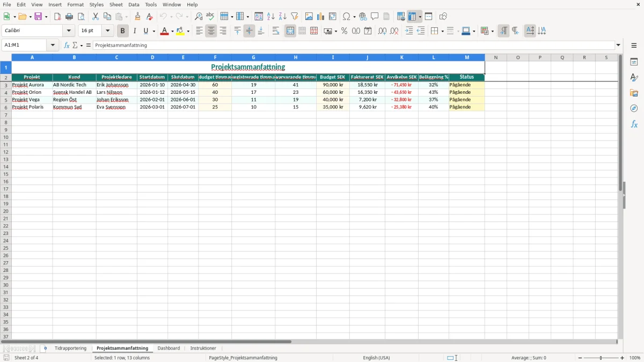The image size is (644, 362).
Task: Switch to the Dashboard sheet tab
Action: (x=169, y=349)
